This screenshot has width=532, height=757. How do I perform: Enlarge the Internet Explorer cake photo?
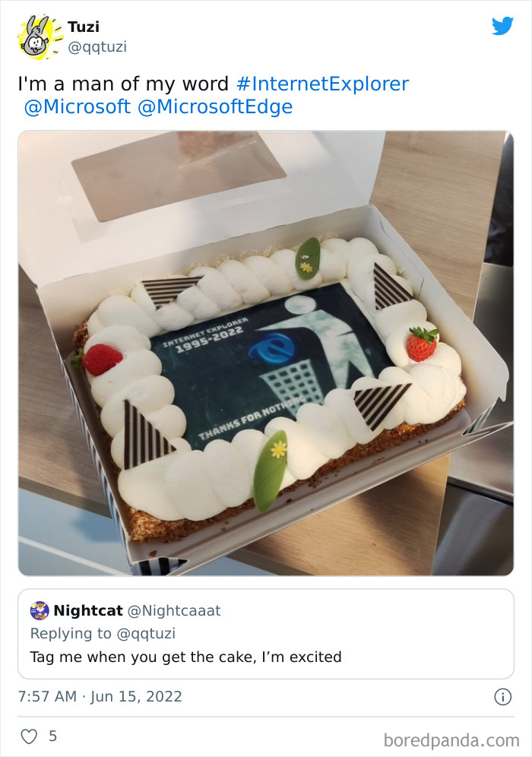point(265,353)
